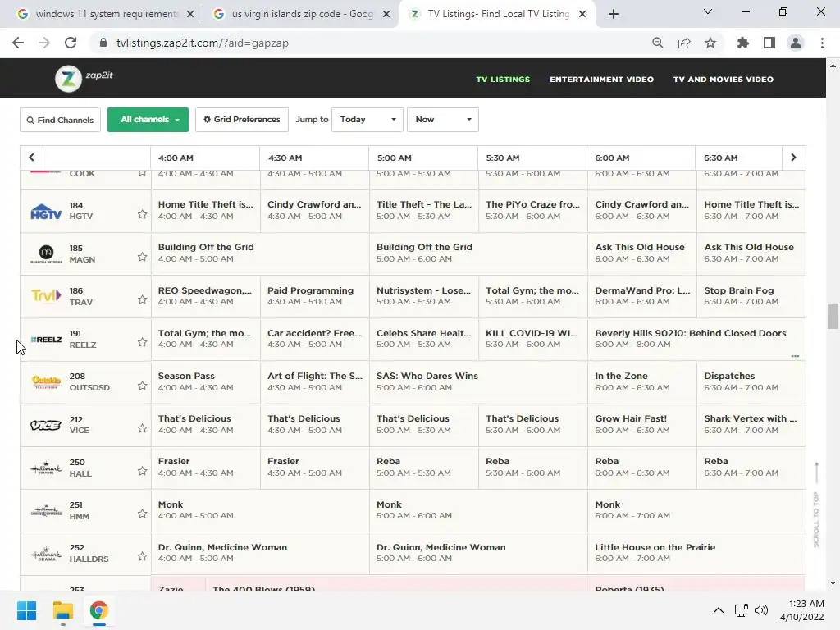Click the VICE channel logo
The width and height of the screenshot is (840, 630).
pyautogui.click(x=46, y=426)
